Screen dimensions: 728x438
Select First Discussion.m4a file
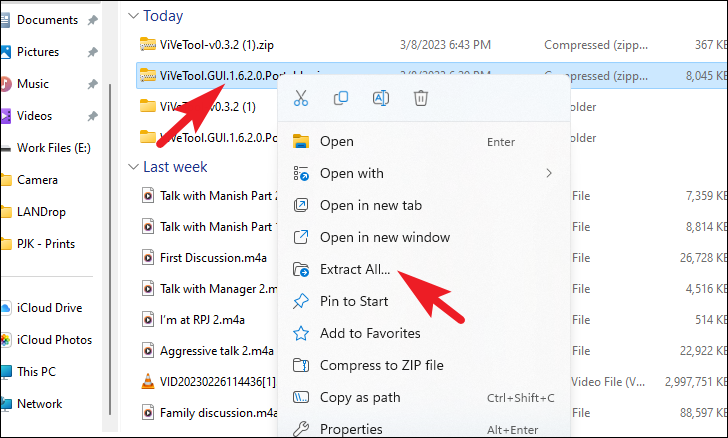pos(213,258)
